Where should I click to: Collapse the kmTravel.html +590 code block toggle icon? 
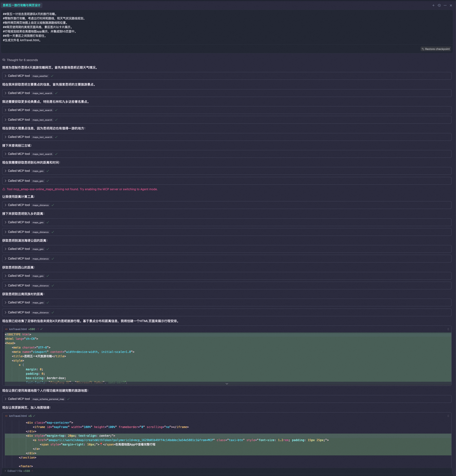448,329
